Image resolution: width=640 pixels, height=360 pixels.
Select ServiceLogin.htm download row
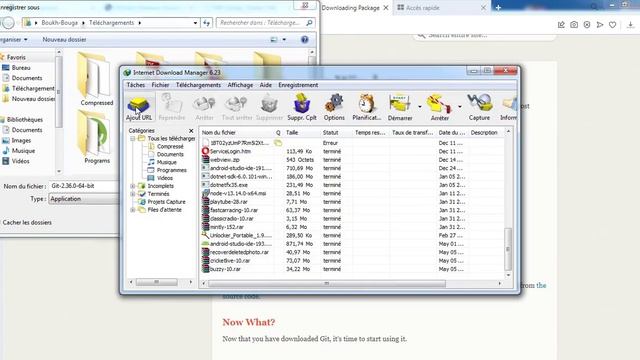point(353,151)
